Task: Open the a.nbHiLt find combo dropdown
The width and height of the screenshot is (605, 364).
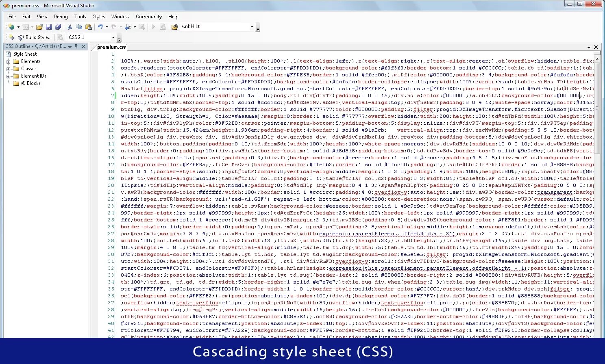Action: 252,27
